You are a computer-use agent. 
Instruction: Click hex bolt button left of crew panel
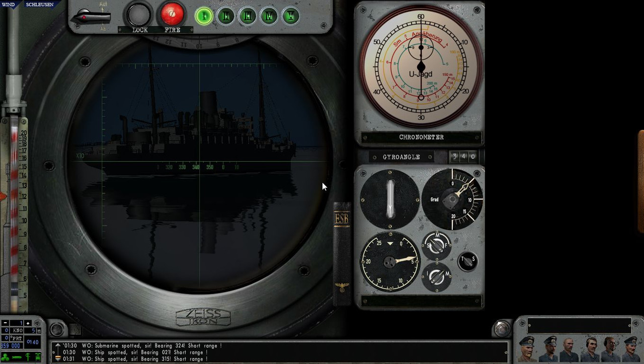coord(502,329)
